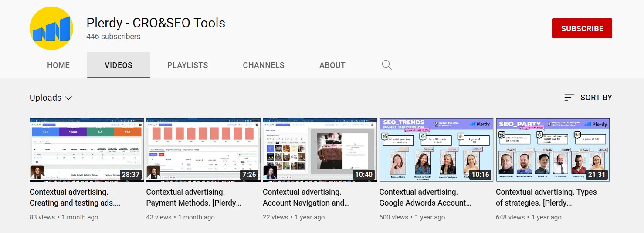This screenshot has height=233, width=644.
Task: Click the '83 views • 1 month ago' text
Action: click(64, 217)
